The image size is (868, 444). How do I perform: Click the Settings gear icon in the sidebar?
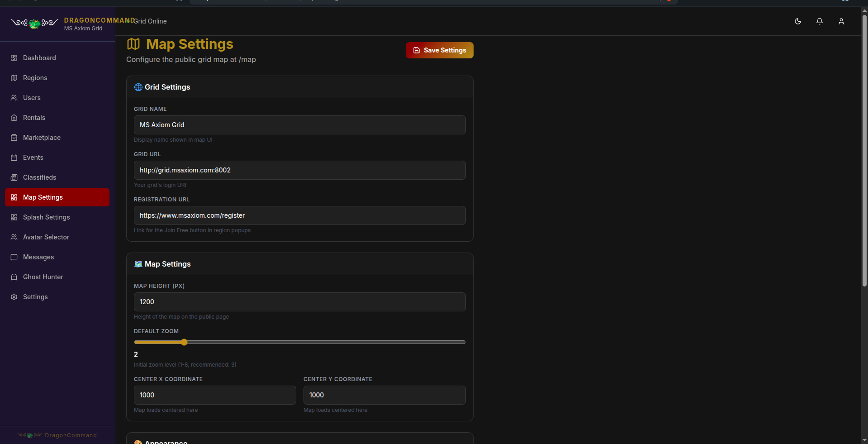(x=14, y=297)
